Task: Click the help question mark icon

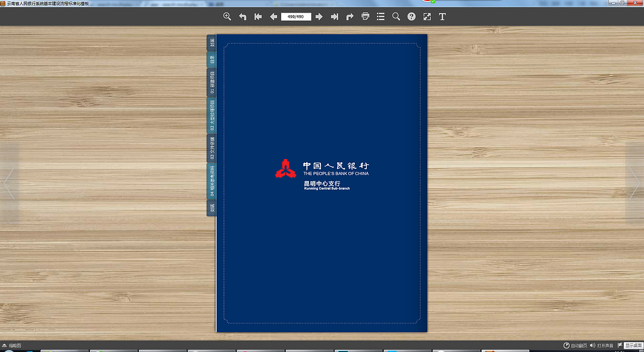Action: [411, 17]
